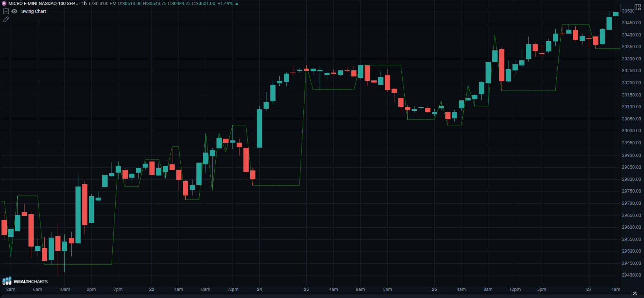644x298 pixels.
Task: Click the date 26 time axis marker
Action: pos(434,289)
